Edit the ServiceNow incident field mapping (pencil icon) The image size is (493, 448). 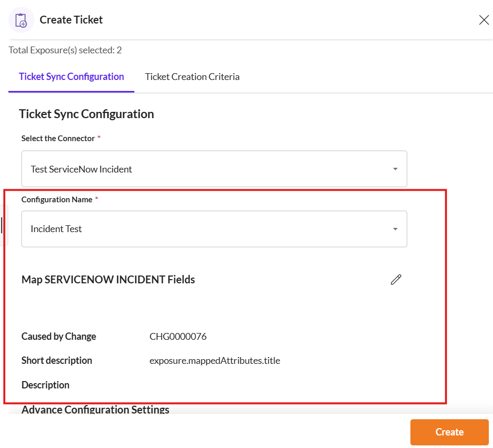(x=396, y=280)
